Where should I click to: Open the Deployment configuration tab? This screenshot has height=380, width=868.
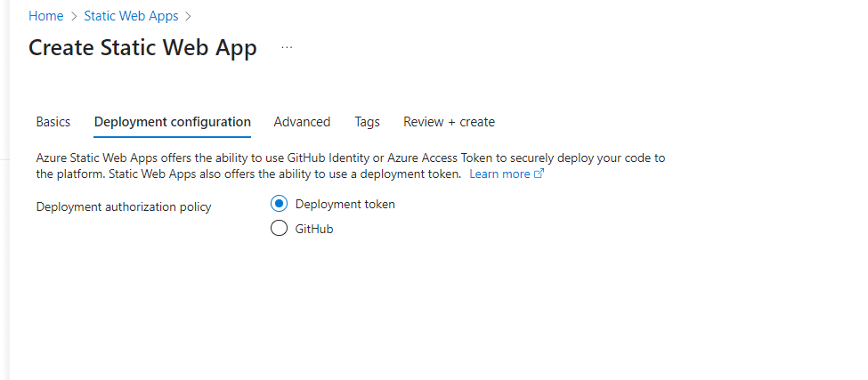click(x=173, y=122)
